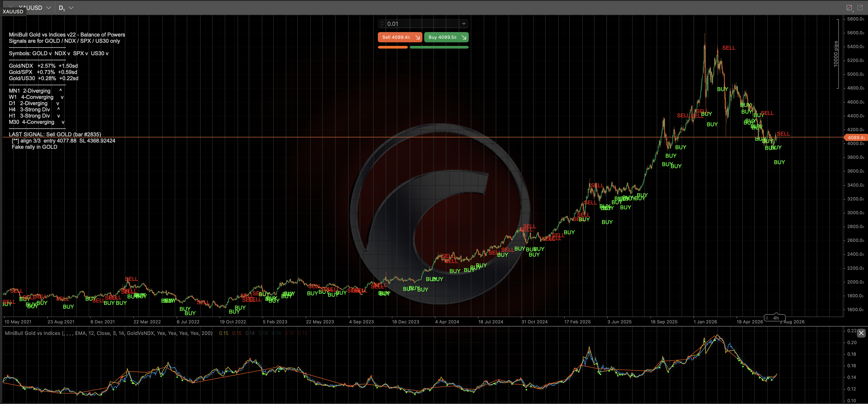This screenshot has height=404, width=868.
Task: Click the Gold/US30 +0.28% reading
Action: 43,78
